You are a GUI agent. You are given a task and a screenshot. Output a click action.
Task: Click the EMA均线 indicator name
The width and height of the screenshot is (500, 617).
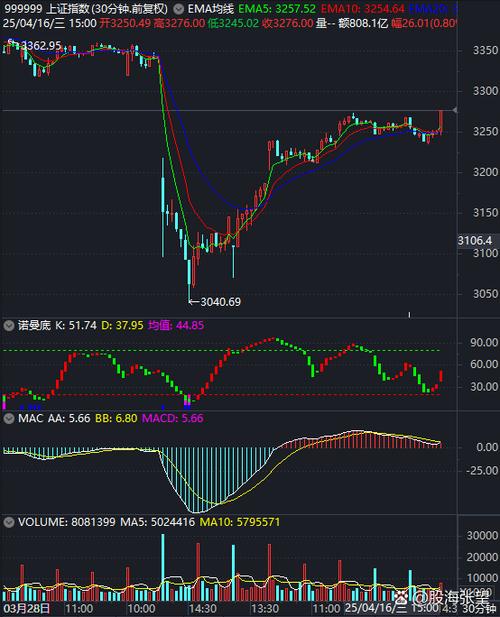(x=210, y=9)
